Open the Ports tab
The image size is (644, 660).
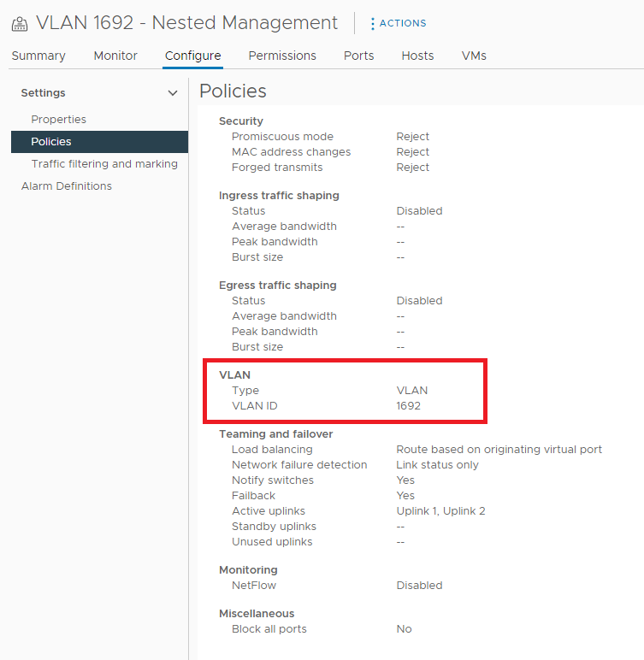pyautogui.click(x=358, y=56)
